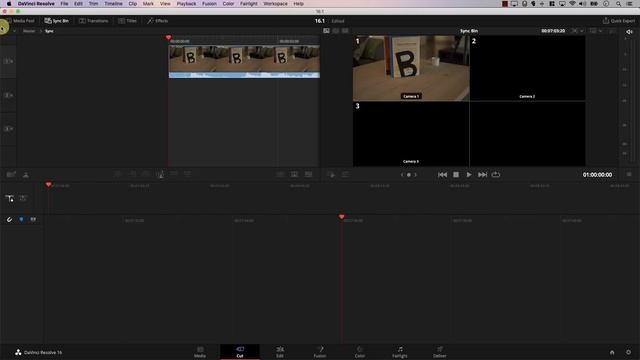This screenshot has width=640, height=360.
Task: Open the Apple menu
Action: (9, 4)
